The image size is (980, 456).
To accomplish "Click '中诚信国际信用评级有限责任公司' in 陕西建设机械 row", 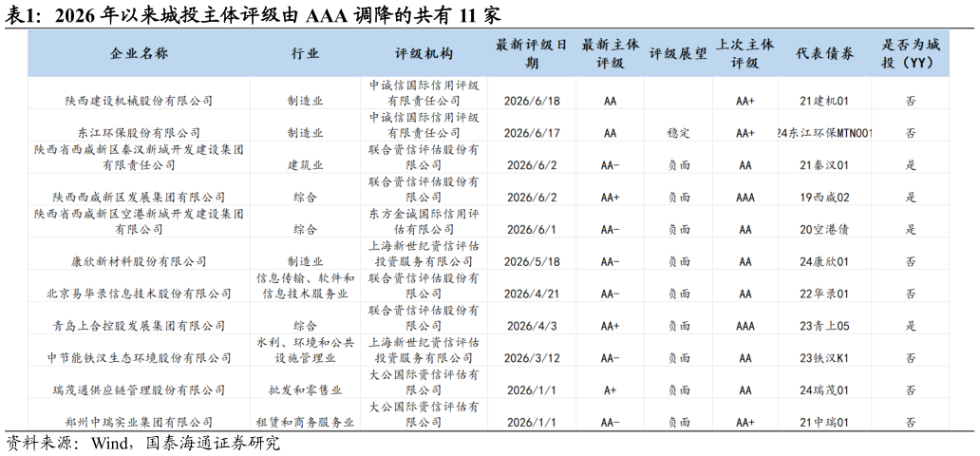I will 424,92.
